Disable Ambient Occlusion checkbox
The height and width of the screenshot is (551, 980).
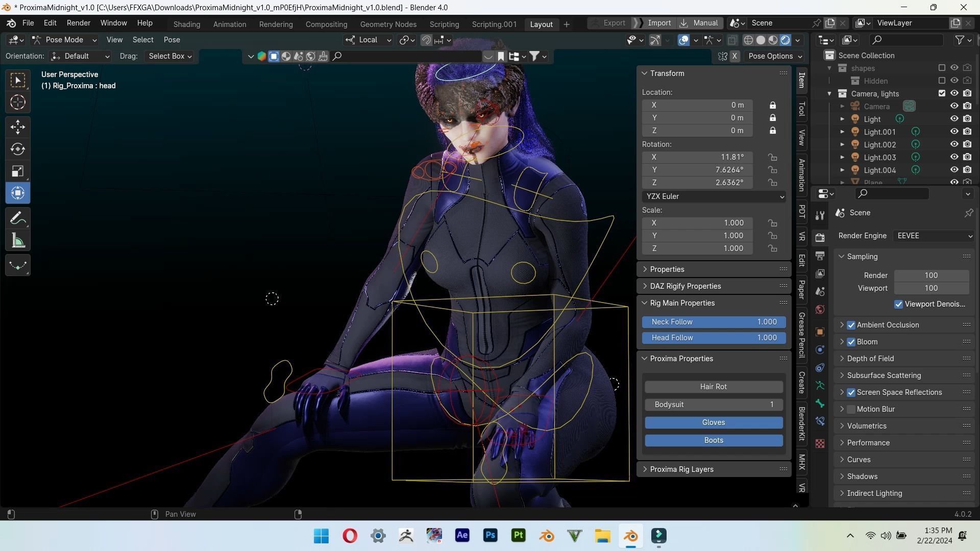(x=851, y=325)
